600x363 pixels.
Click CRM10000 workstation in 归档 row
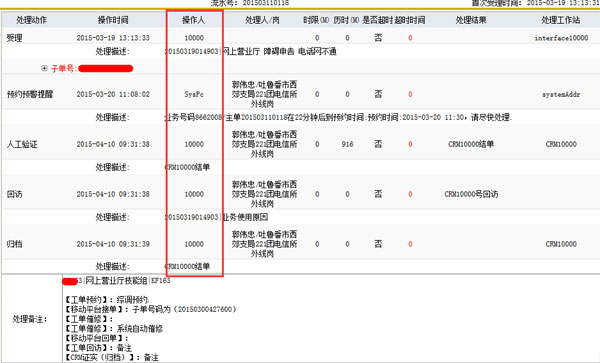point(561,244)
